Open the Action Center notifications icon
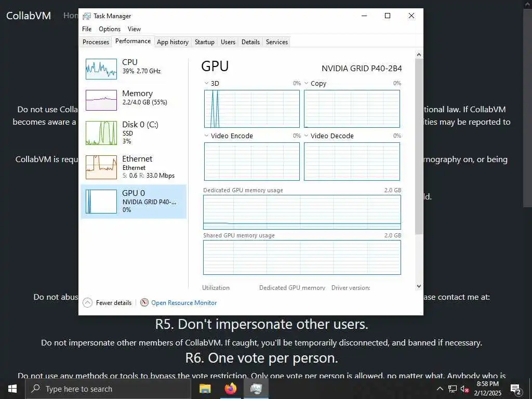This screenshot has height=399, width=532. pyautogui.click(x=515, y=389)
